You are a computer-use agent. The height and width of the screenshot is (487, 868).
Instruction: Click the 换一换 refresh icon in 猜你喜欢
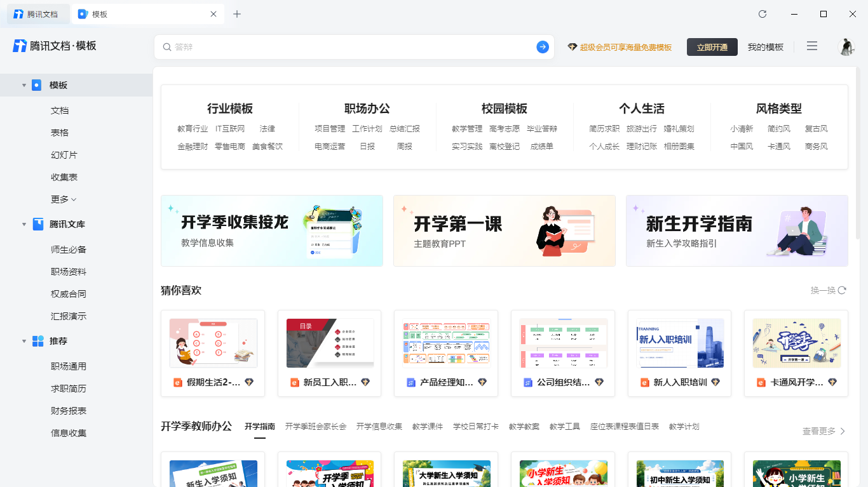click(x=840, y=290)
